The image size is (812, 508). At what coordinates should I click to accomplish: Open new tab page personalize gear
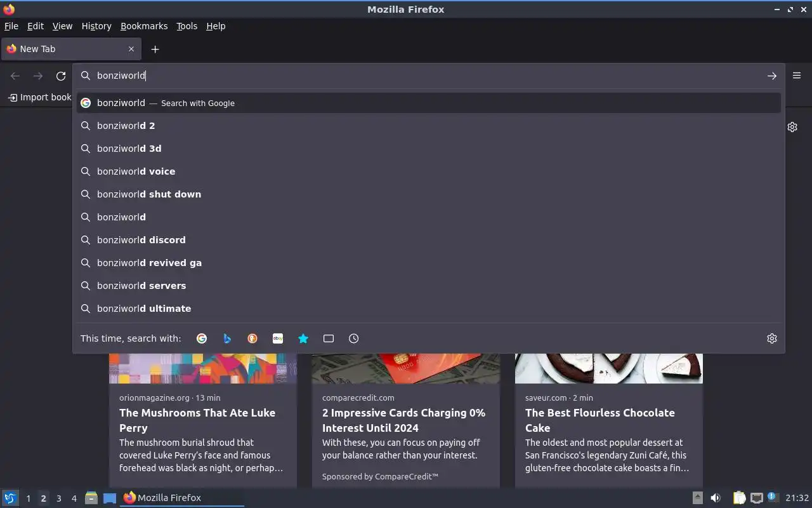tap(792, 127)
